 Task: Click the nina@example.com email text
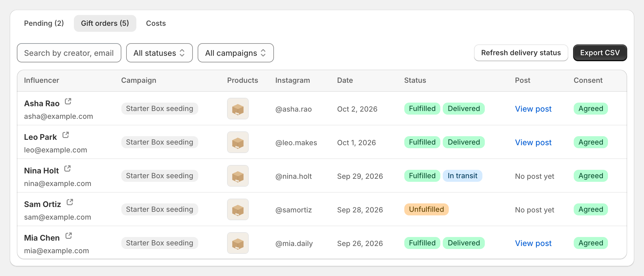[x=58, y=184]
